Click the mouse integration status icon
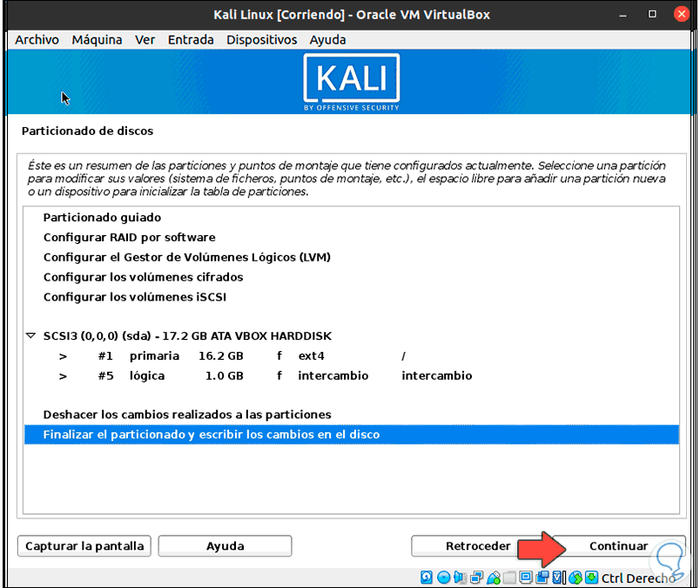The image size is (700, 588). point(575,578)
